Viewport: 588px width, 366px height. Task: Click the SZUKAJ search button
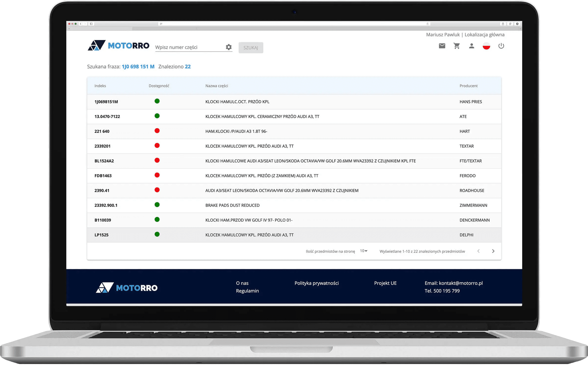(251, 48)
